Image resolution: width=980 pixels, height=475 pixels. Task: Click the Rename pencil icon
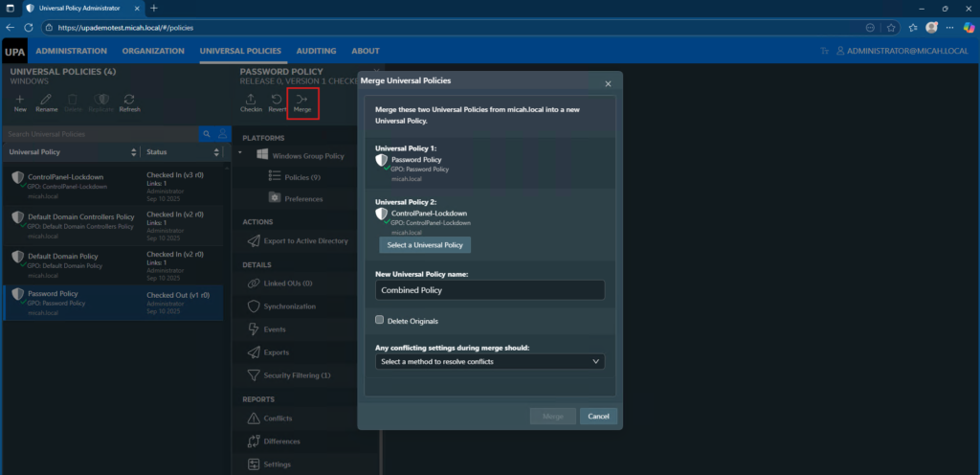[x=46, y=102]
